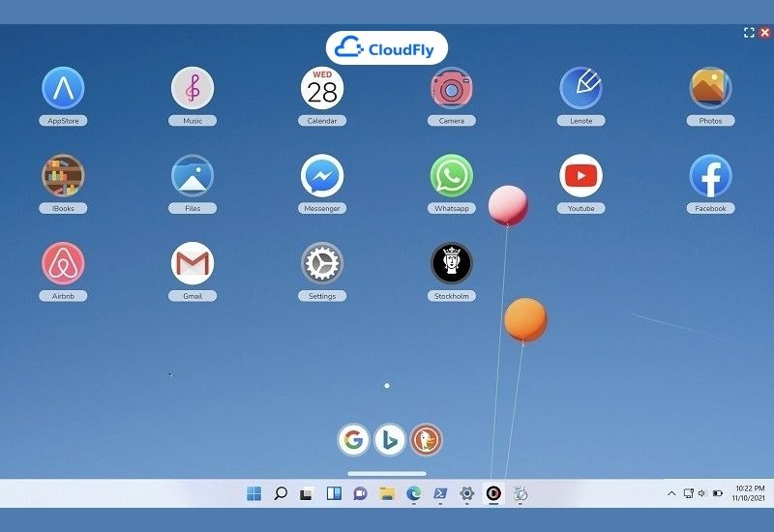This screenshot has width=774, height=532.
Task: Open DuckDuckGo in the dock
Action: click(426, 439)
